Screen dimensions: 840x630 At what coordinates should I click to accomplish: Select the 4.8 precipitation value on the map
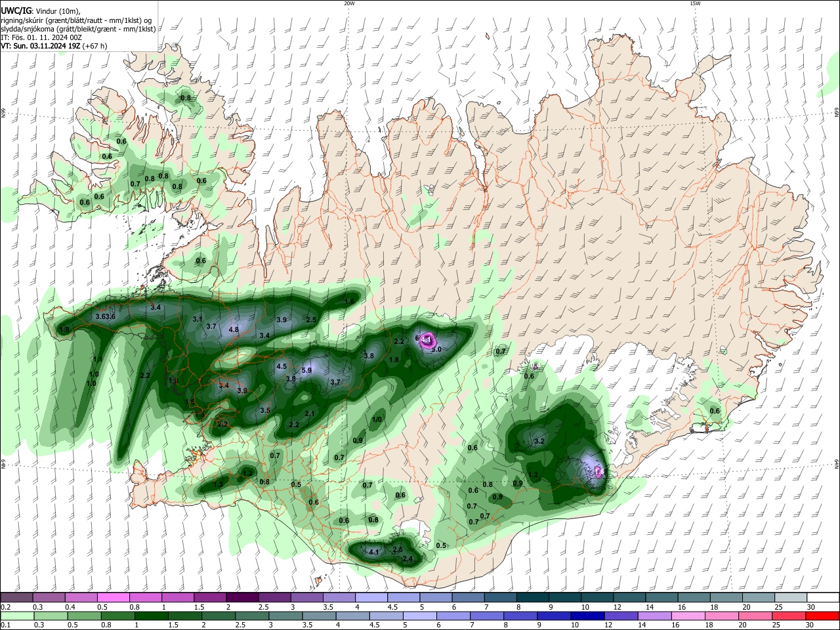point(234,329)
